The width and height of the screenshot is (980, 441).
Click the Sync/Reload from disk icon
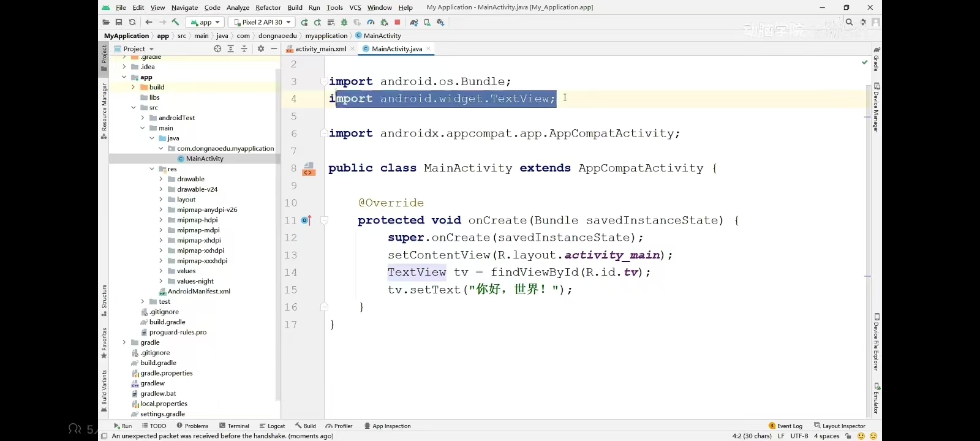(x=132, y=22)
